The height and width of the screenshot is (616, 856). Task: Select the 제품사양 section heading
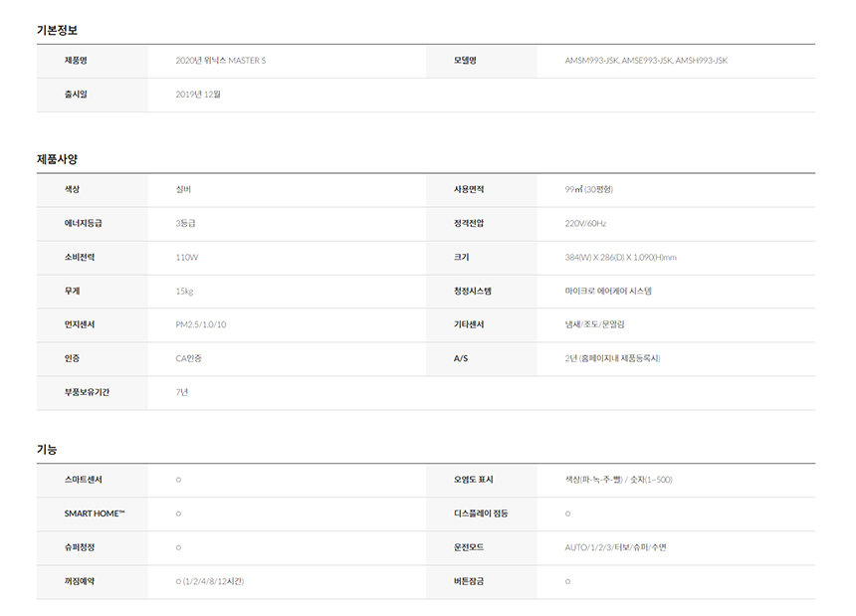pos(57,159)
